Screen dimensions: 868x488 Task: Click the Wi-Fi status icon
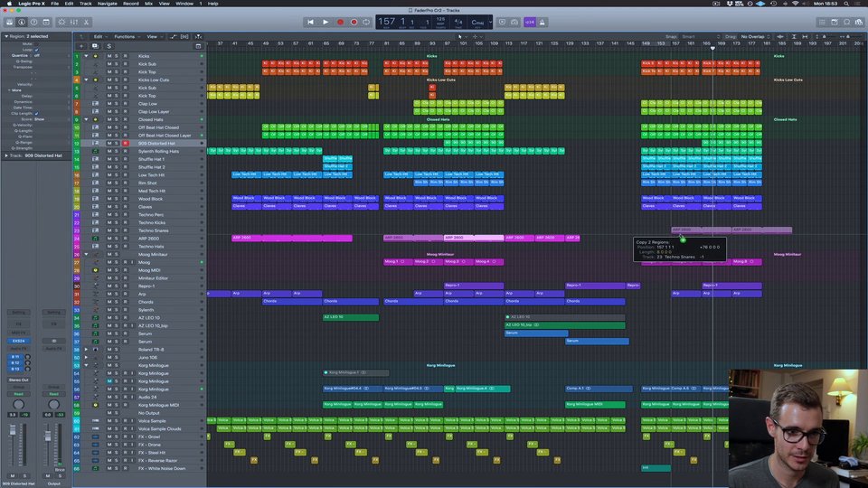tap(796, 4)
